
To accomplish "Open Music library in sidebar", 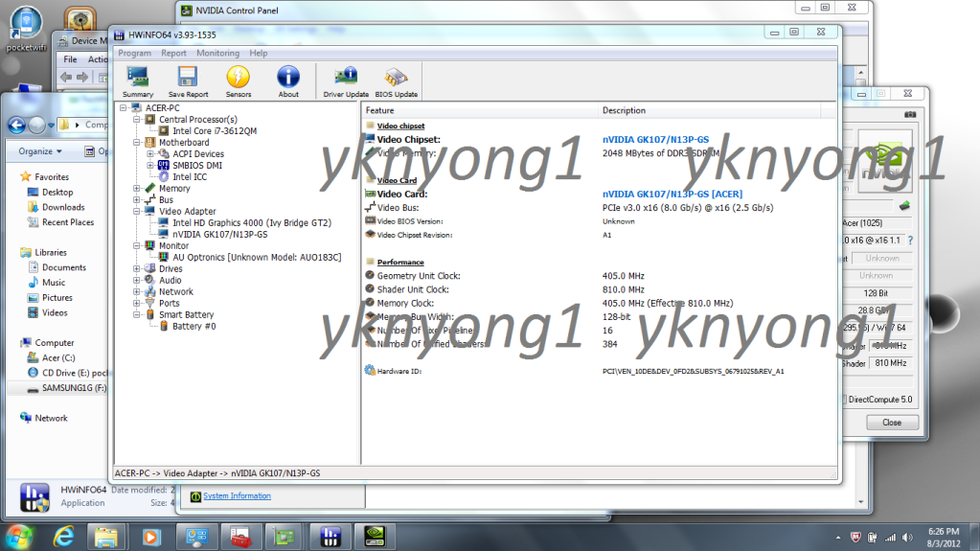I will click(x=53, y=283).
